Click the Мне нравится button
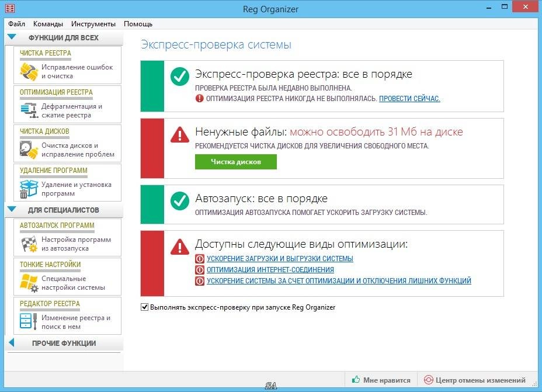This screenshot has width=542, height=392. (x=381, y=380)
